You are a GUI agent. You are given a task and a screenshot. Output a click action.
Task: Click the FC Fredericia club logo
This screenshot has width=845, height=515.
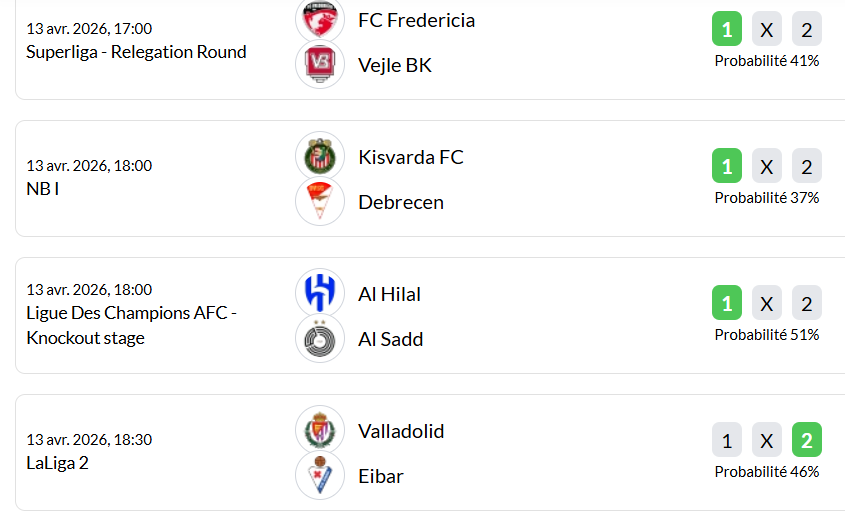pos(320,20)
